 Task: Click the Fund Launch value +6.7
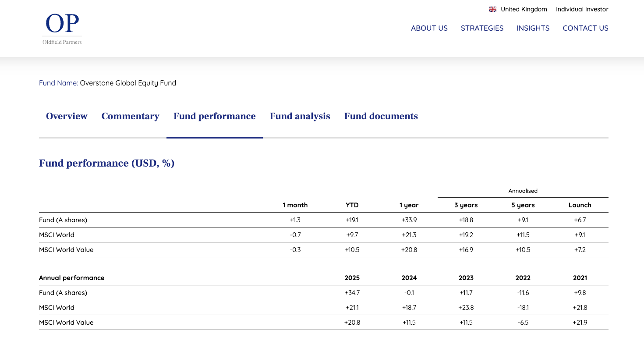580,220
